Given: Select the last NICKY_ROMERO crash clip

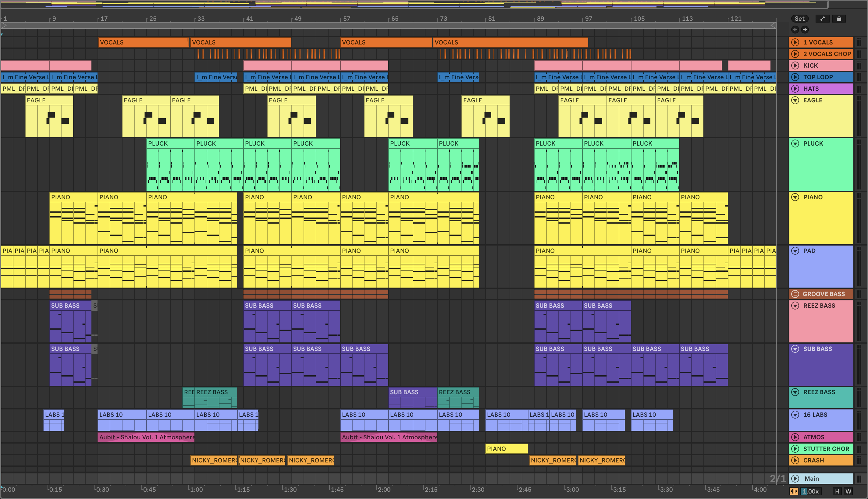Looking at the screenshot, I should pos(602,461).
